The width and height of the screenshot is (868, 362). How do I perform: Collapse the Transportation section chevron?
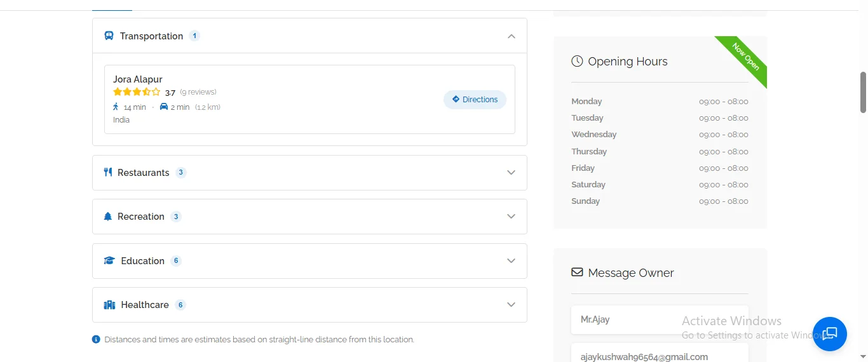[512, 36]
